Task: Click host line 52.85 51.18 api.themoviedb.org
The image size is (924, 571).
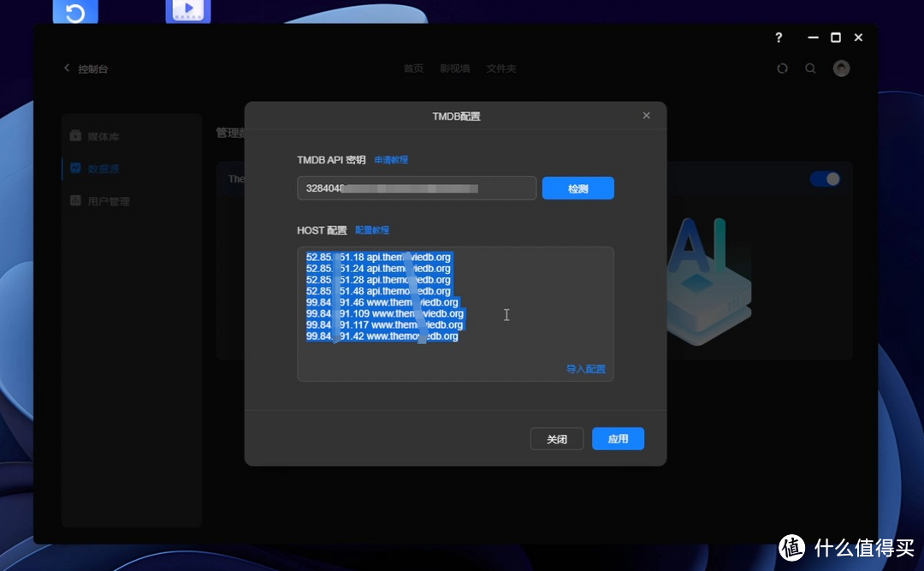Action: (x=378, y=257)
